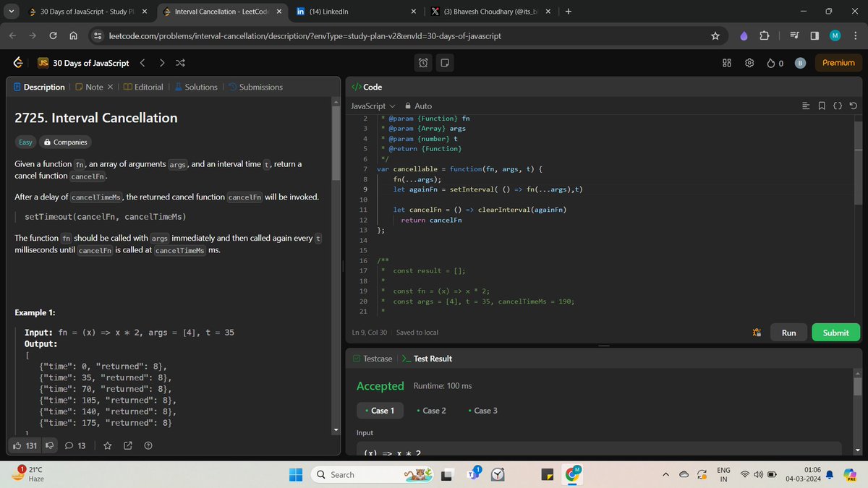
Task: Expand the Companies section
Action: 66,142
